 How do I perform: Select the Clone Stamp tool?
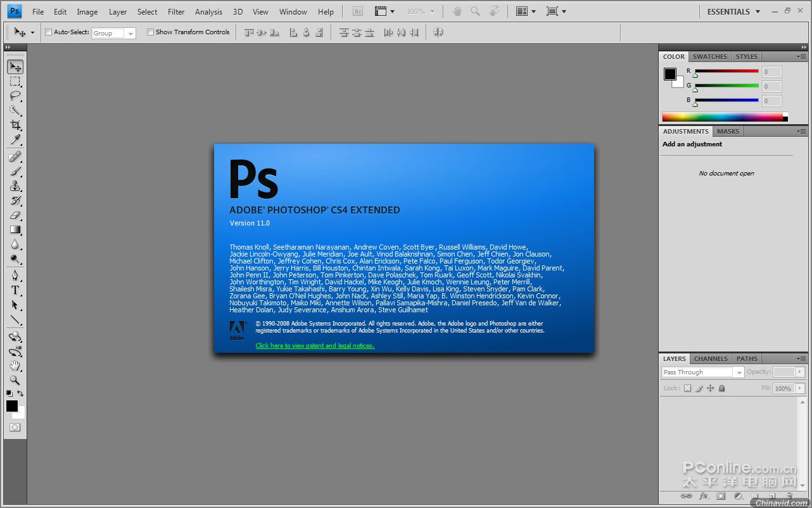click(15, 186)
